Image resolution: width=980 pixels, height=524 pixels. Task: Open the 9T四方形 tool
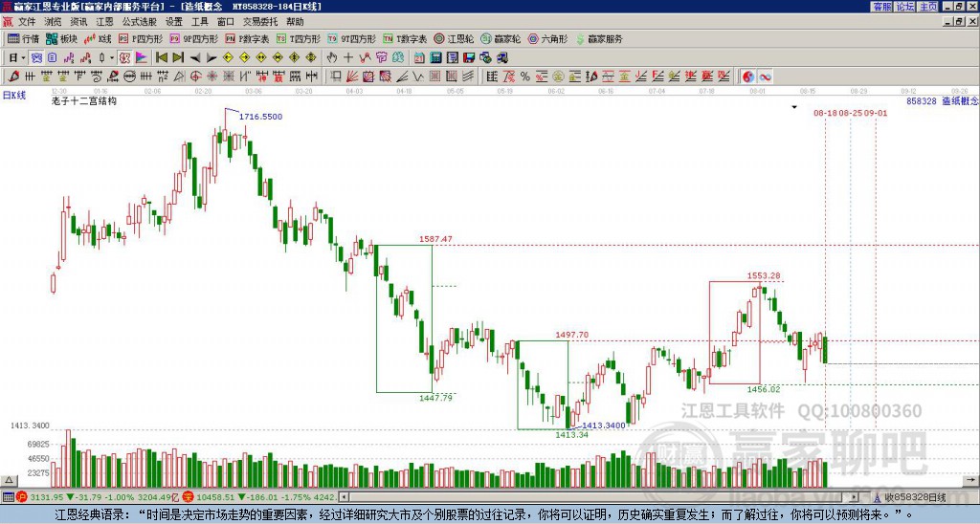352,38
